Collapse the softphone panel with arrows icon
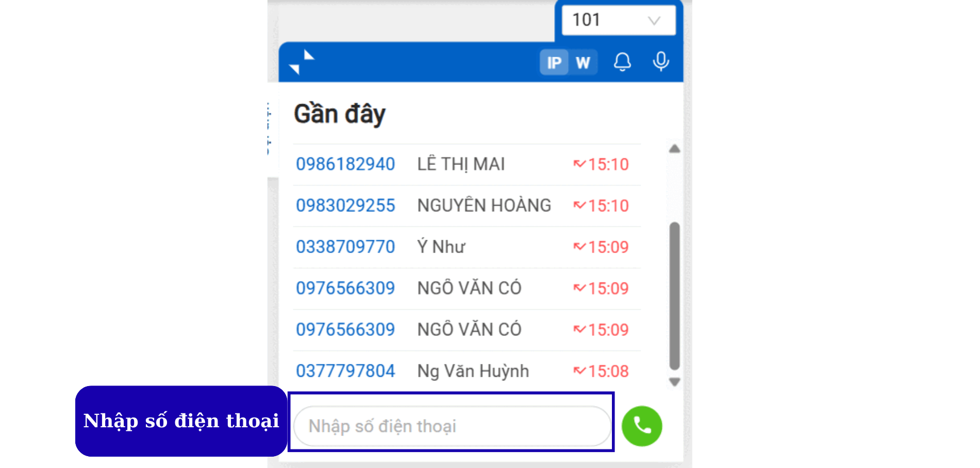Image resolution: width=980 pixels, height=468 pixels. click(302, 62)
